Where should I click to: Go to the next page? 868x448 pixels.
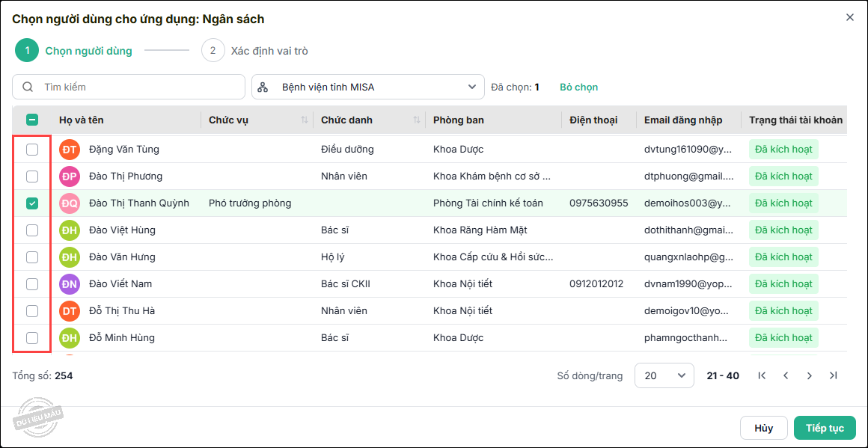coord(810,375)
